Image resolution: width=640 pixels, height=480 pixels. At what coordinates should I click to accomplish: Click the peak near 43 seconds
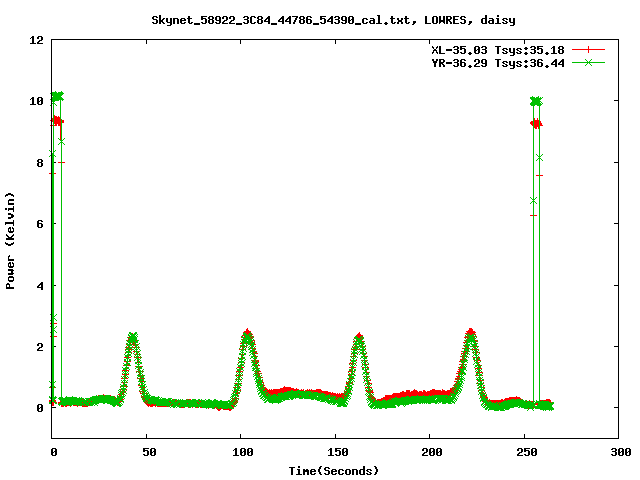coord(132,338)
